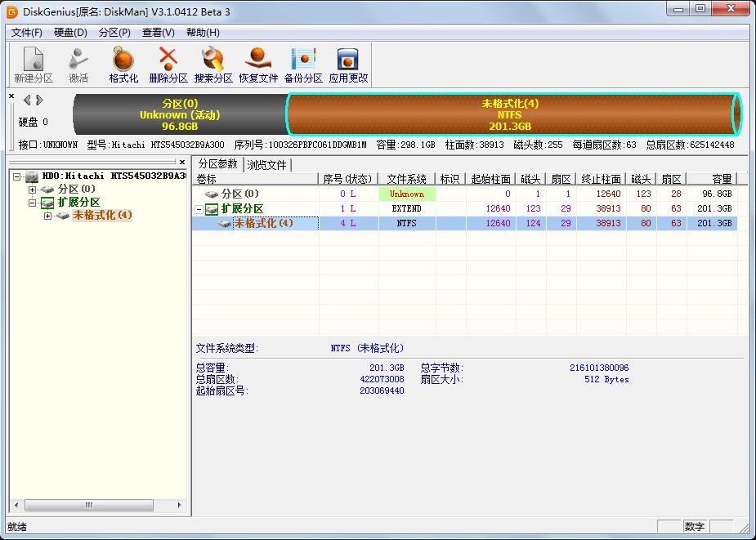Click the 分区(0) drive icon in partition table

click(212, 194)
